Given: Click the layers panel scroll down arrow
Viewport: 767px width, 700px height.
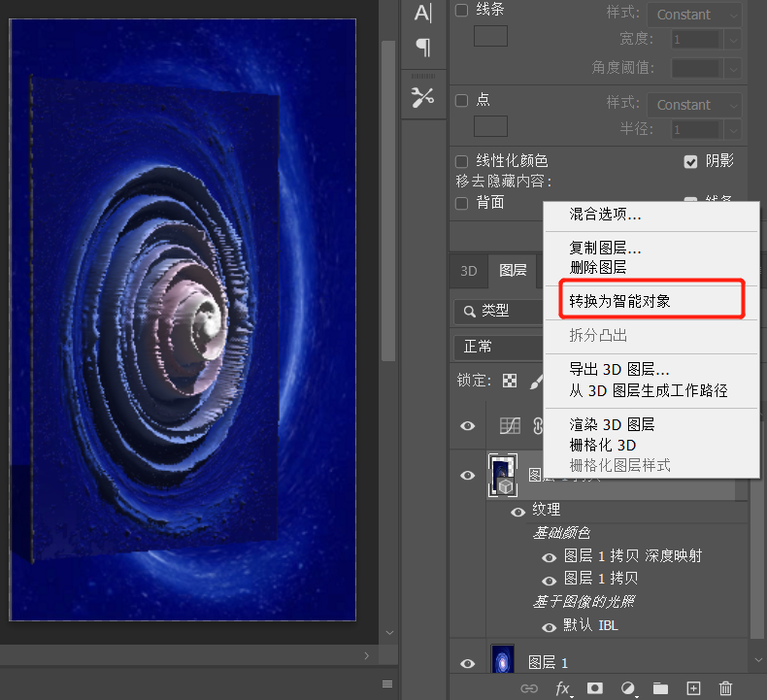Looking at the screenshot, I should (x=758, y=660).
